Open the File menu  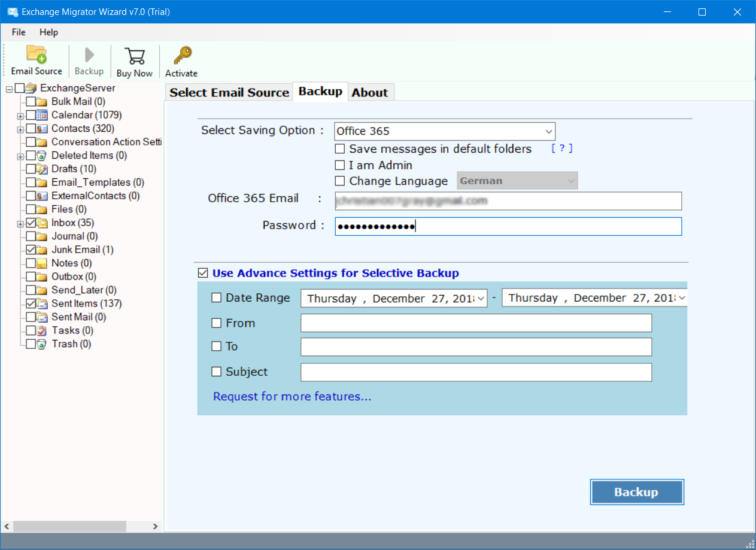(x=19, y=32)
